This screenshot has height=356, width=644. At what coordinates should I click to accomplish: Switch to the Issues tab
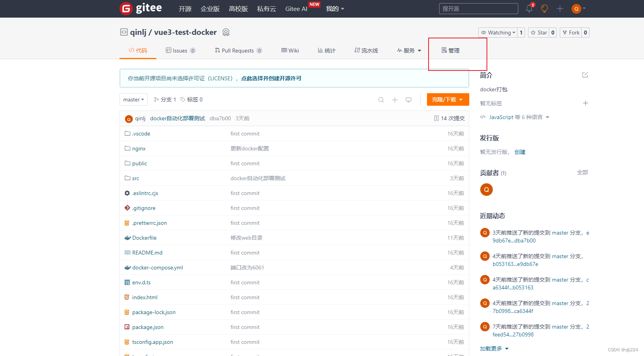(181, 51)
